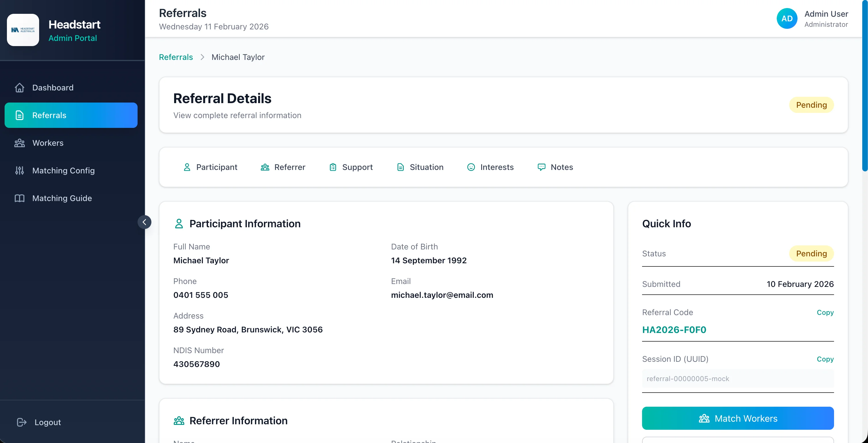The height and width of the screenshot is (443, 868).
Task: Click the Participant Information heading icon
Action: coord(179,224)
